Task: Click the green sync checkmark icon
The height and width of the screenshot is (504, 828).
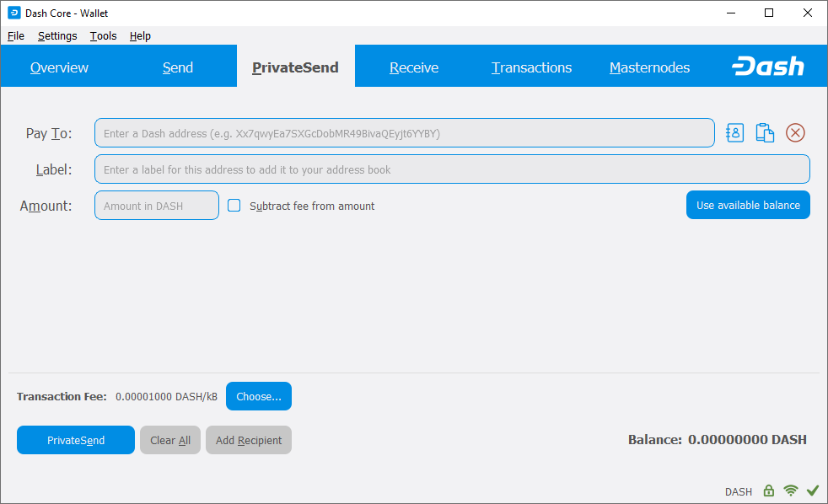Action: (x=813, y=491)
